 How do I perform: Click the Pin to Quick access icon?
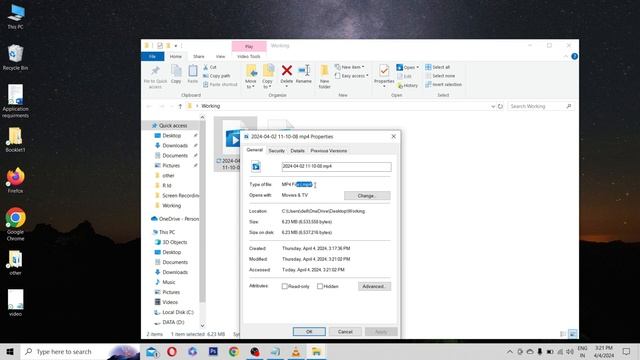[x=155, y=71]
